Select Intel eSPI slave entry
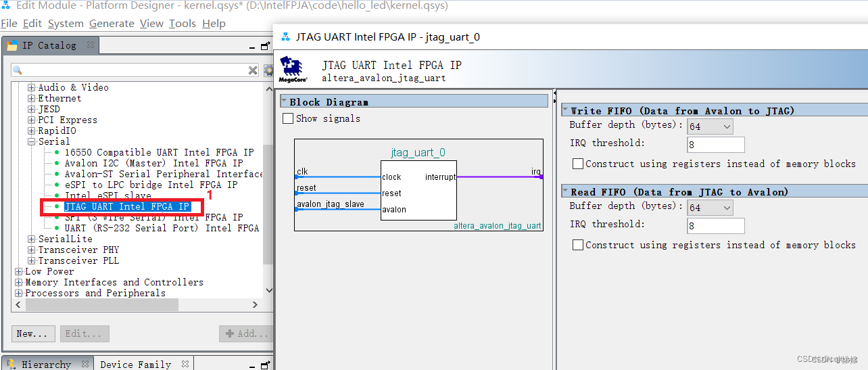 tap(107, 195)
